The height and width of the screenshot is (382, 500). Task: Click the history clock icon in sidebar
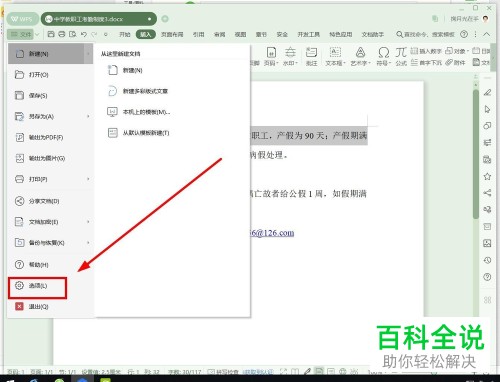click(x=487, y=260)
